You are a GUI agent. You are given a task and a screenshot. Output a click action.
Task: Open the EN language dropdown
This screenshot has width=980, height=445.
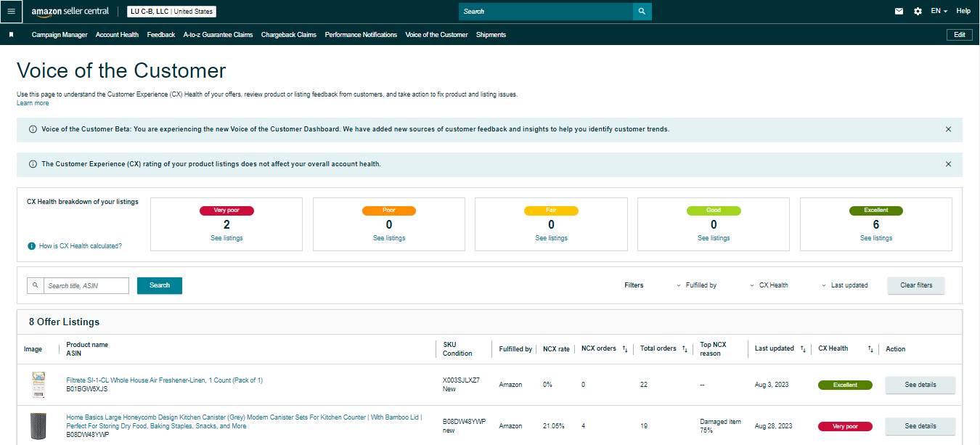click(x=939, y=12)
